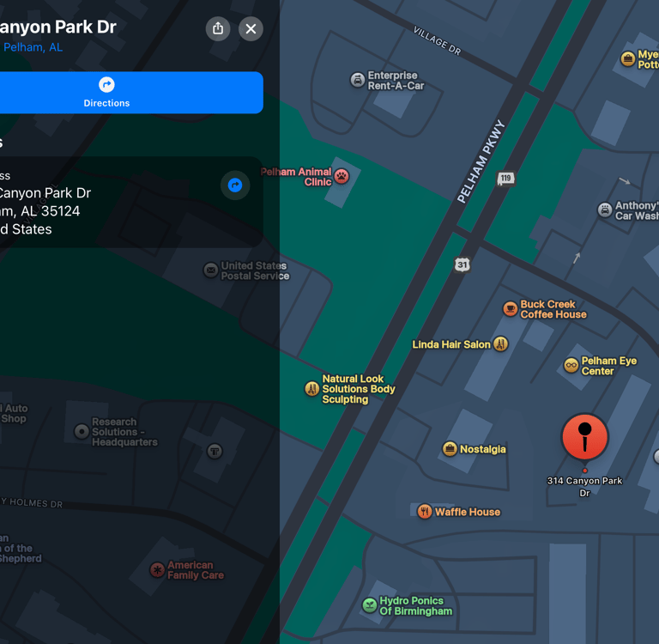Viewport: 659px width, 644px height.
Task: Click the share icon in the place card
Action: (x=218, y=28)
